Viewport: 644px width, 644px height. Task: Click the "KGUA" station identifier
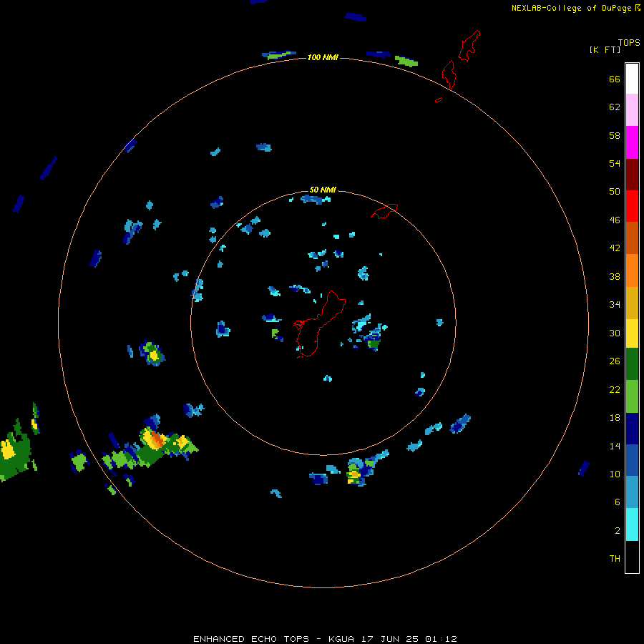tap(341, 639)
